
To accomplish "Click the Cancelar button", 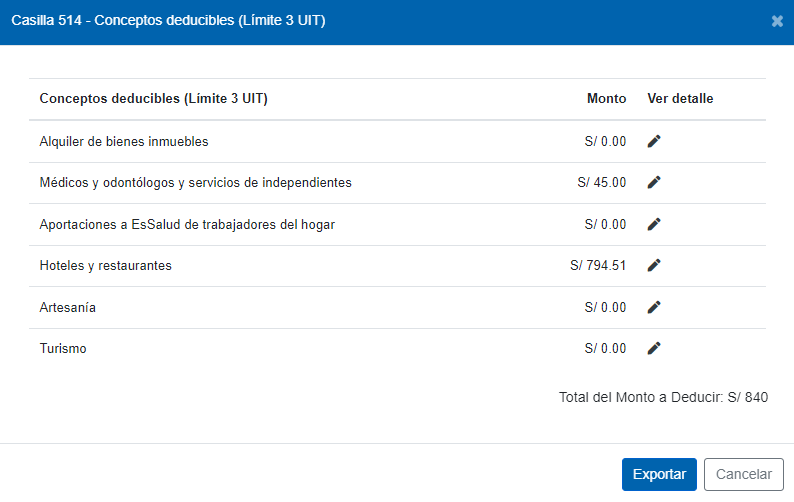I will [744, 475].
